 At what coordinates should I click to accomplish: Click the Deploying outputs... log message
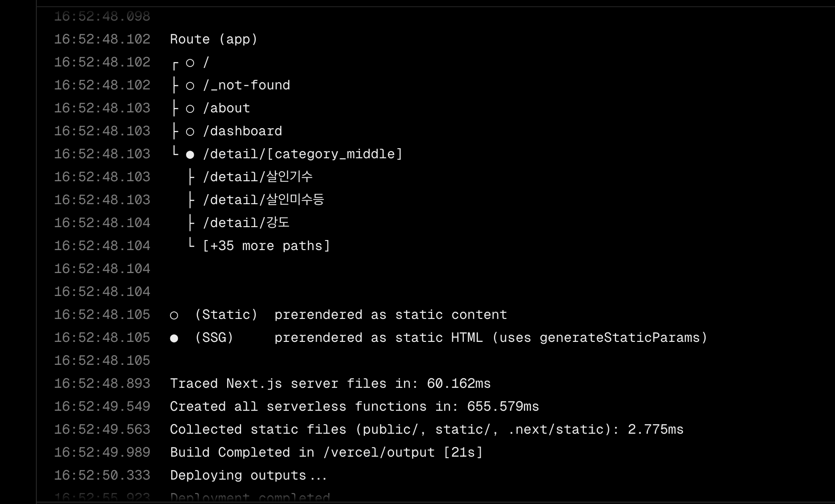pos(248,475)
